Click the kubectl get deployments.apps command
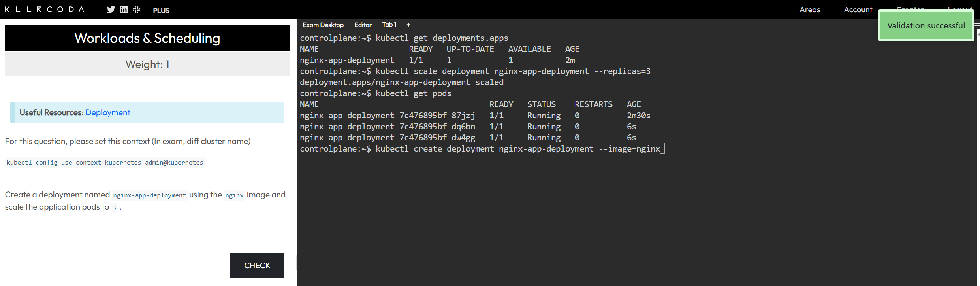This screenshot has height=286, width=980. coord(442,38)
